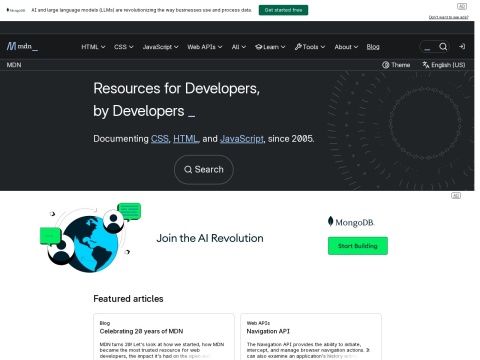This screenshot has height=360, width=480.
Task: Click the AD badge at top right
Action: click(462, 6)
